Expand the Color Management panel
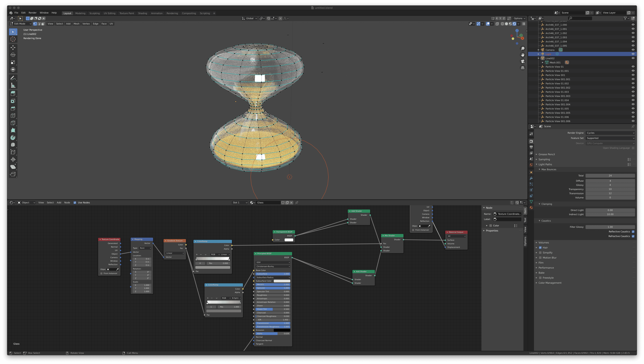644x364 pixels. click(x=550, y=283)
